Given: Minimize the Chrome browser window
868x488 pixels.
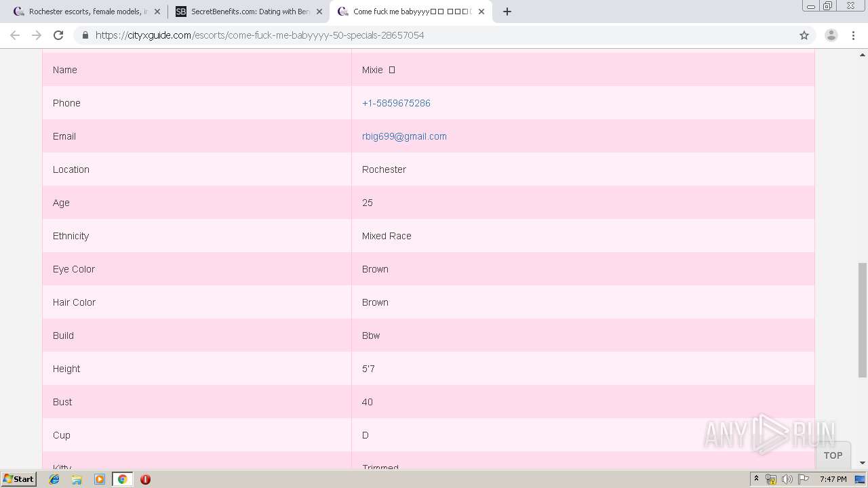Looking at the screenshot, I should click(x=810, y=5).
